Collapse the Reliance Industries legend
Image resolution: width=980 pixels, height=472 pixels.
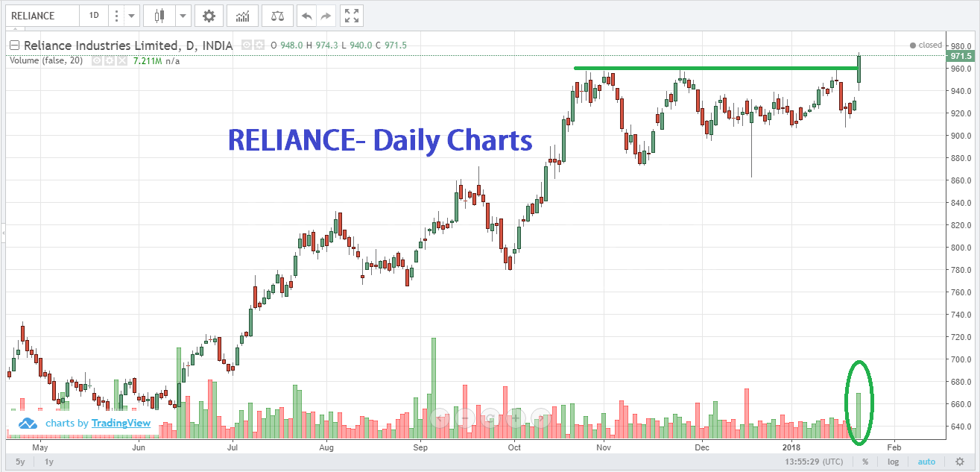tap(14, 45)
